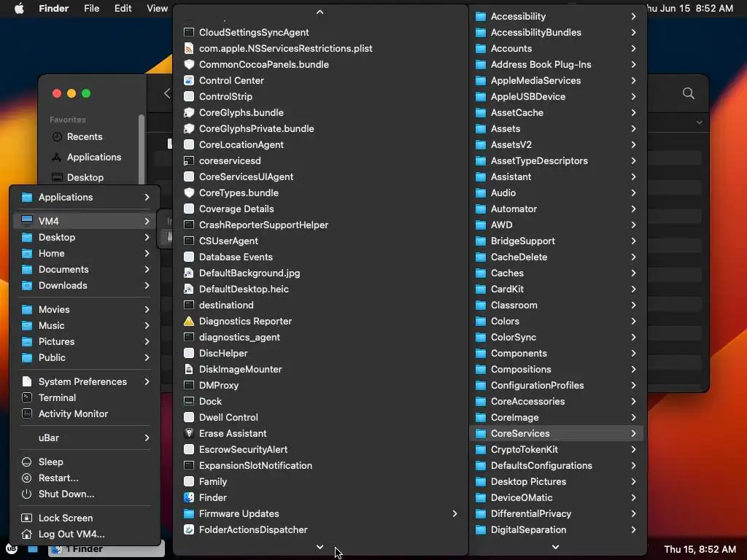Viewport: 747px width, 560px height.
Task: Click the 1 Finder taskbar item
Action: point(107,548)
